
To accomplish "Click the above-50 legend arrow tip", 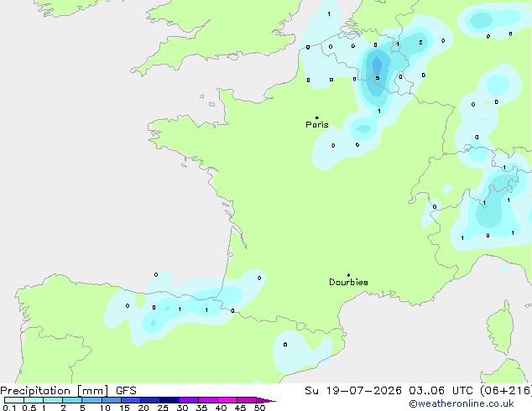I will [x=266, y=400].
